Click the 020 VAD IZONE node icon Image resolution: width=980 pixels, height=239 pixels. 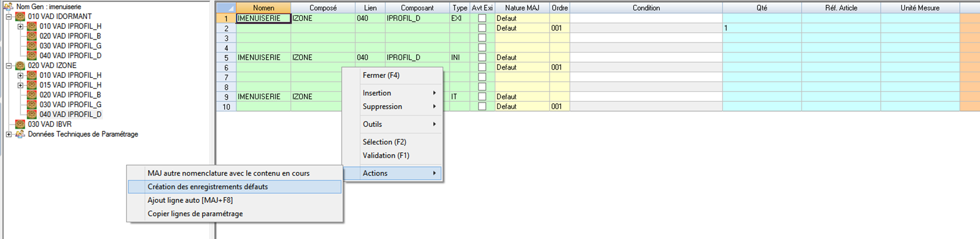20,66
